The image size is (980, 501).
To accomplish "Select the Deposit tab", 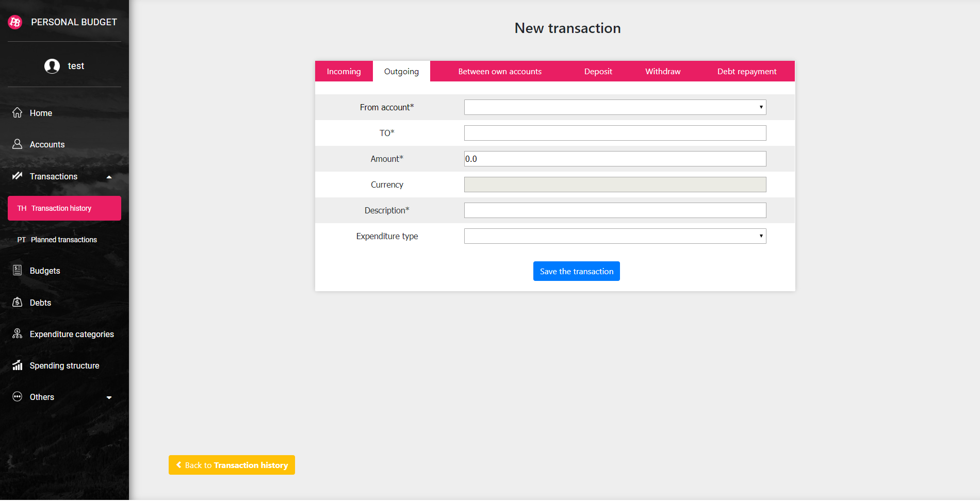I will [x=598, y=71].
